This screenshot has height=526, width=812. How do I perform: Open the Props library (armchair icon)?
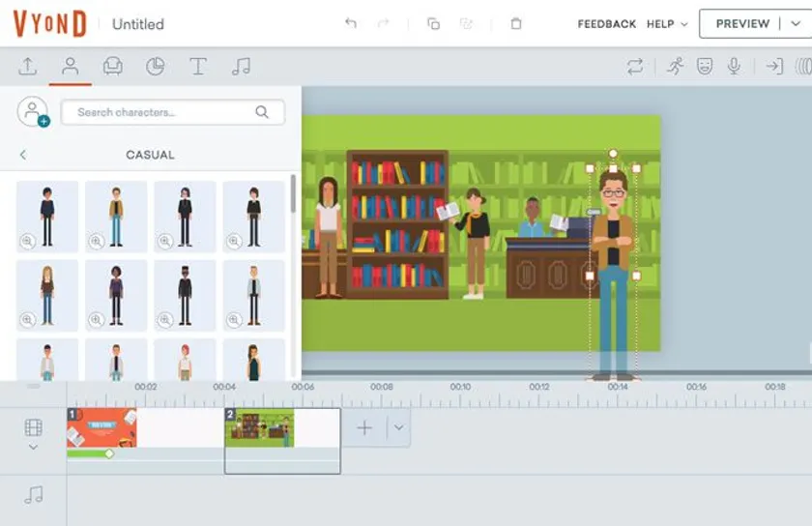pos(113,66)
